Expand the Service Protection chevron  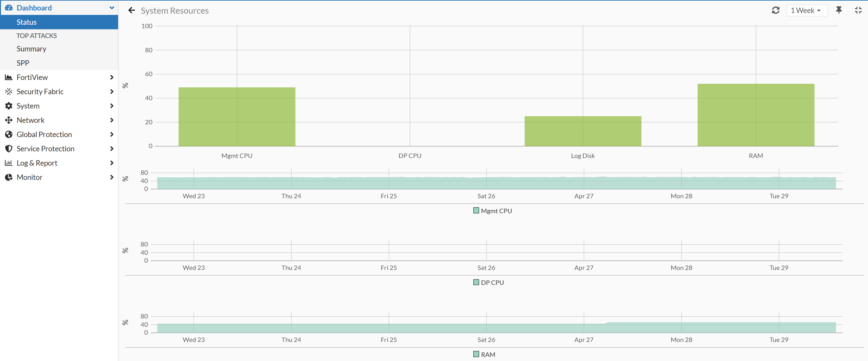(112, 148)
